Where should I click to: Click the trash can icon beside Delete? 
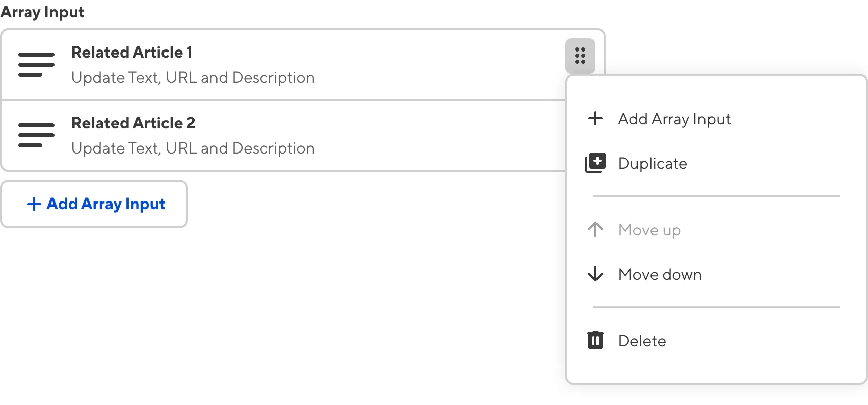(595, 340)
